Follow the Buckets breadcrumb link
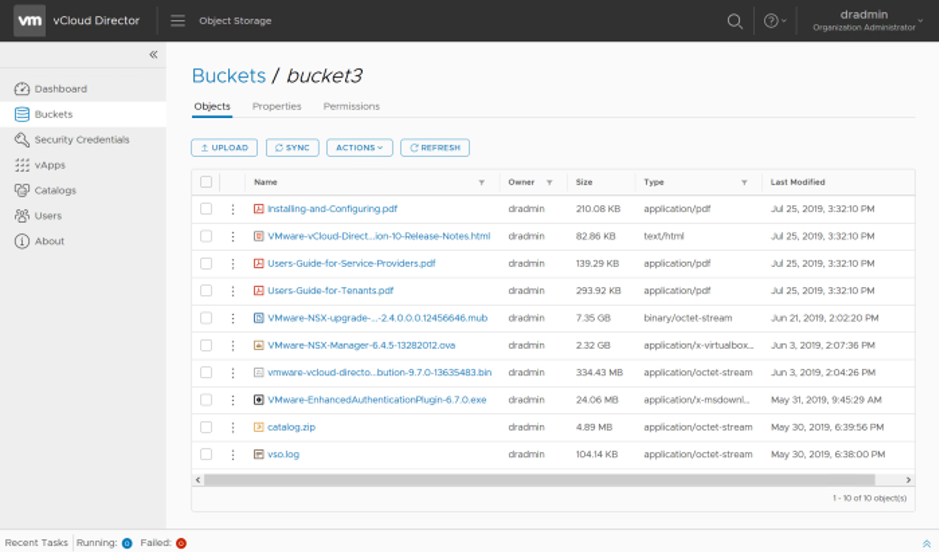The image size is (939, 552). [228, 76]
